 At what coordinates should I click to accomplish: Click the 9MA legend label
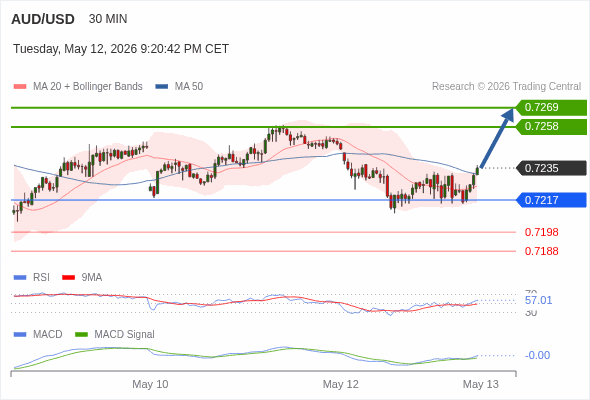[x=92, y=278]
